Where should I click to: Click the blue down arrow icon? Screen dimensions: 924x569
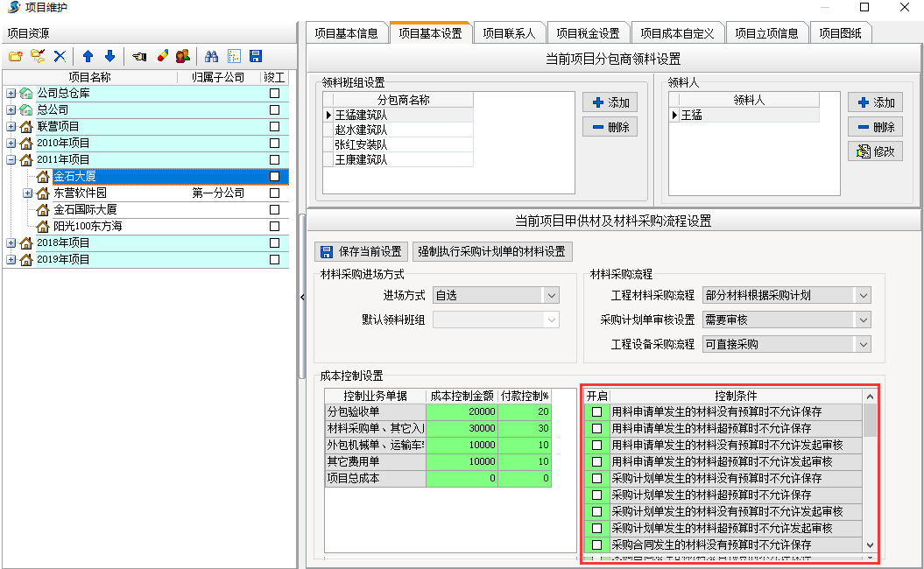(109, 56)
